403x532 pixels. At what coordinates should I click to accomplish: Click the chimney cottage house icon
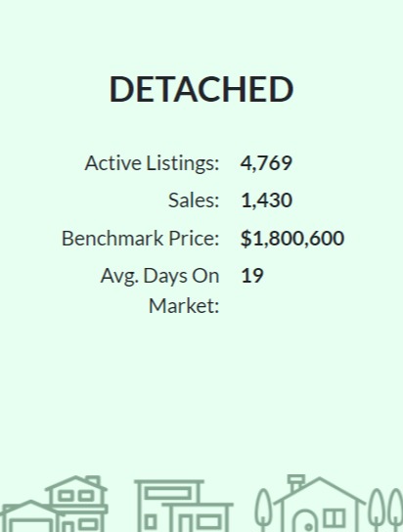(319, 504)
